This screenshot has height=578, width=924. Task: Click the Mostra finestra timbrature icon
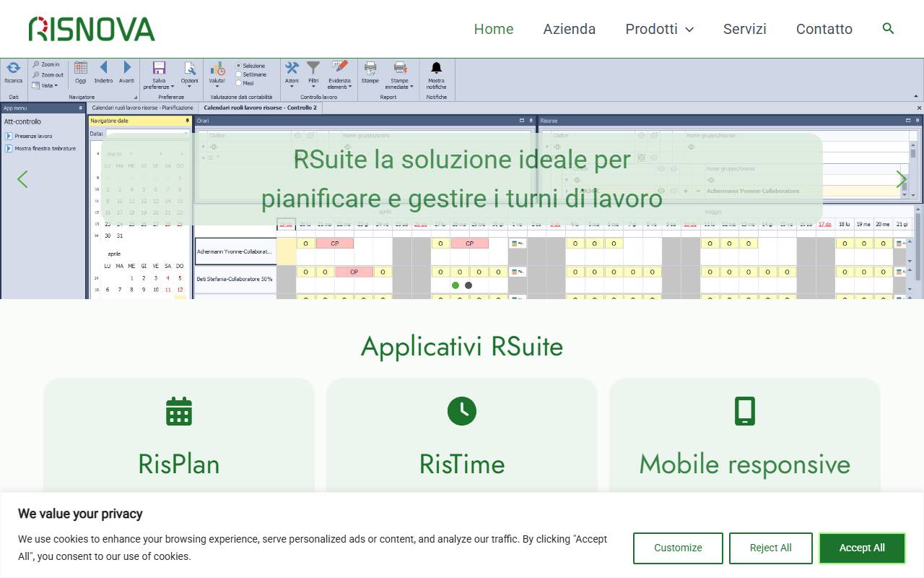9,148
